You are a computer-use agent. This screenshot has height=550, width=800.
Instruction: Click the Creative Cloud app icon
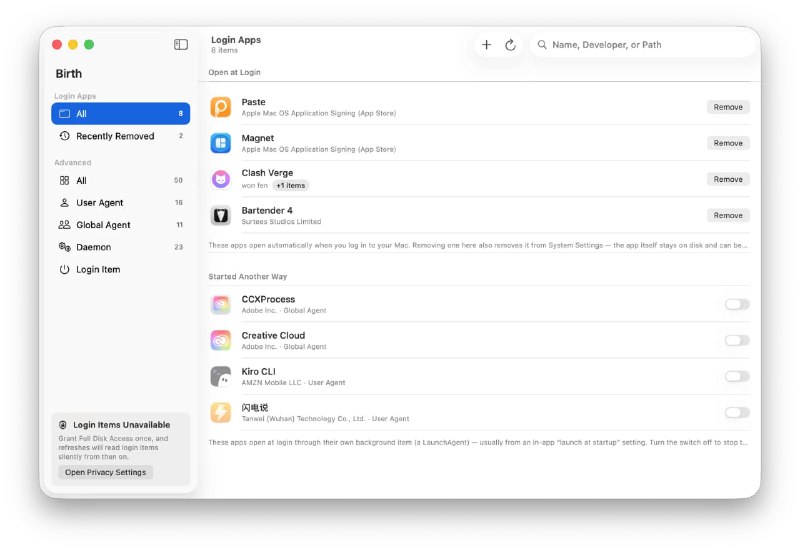(x=220, y=340)
